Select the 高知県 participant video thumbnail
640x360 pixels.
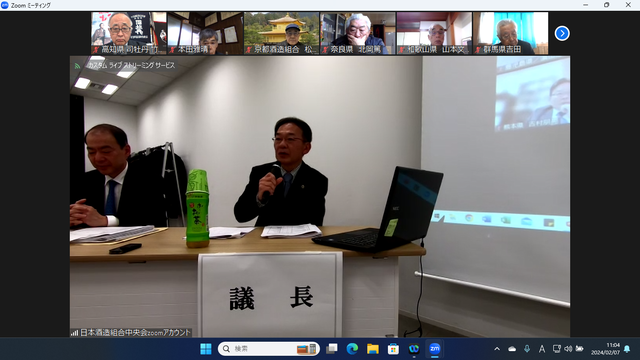click(x=129, y=33)
